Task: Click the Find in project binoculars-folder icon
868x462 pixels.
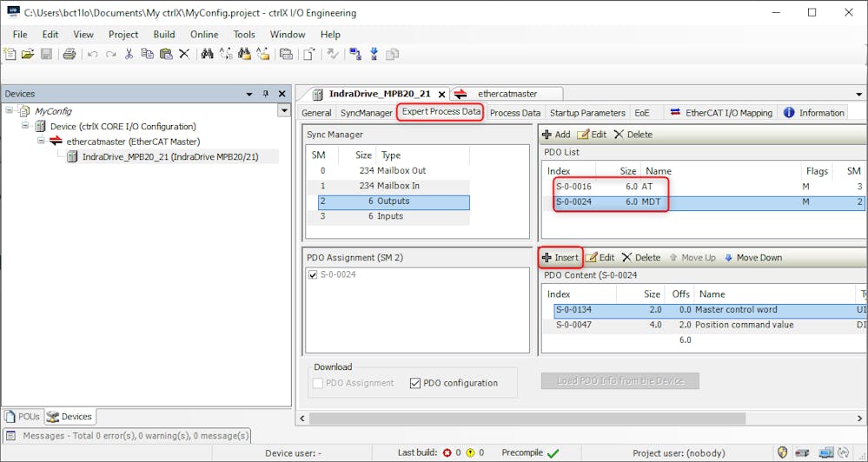Action: (x=244, y=54)
